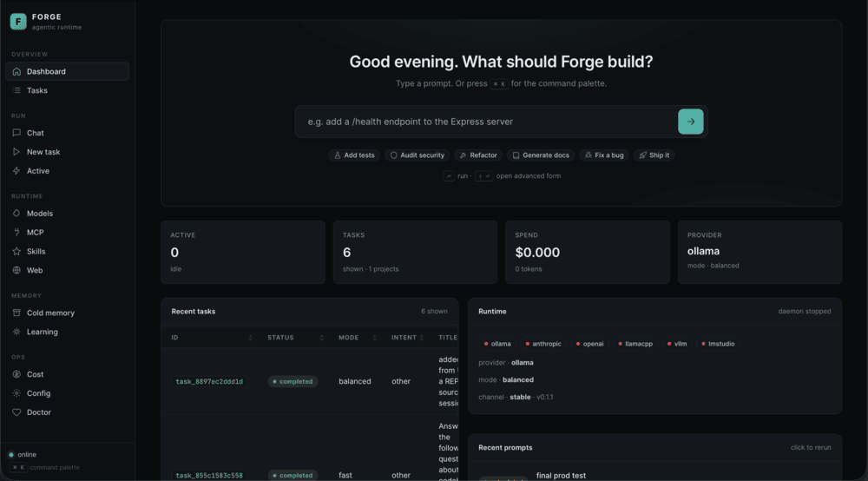The width and height of the screenshot is (868, 481).
Task: Click the 6 shown label
Action: [434, 311]
